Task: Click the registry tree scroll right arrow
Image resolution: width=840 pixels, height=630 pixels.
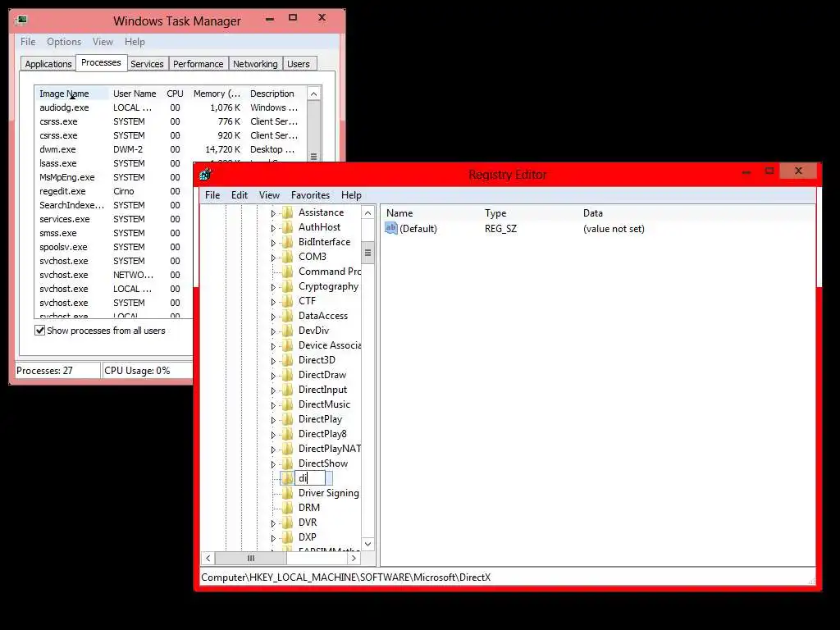Action: (353, 558)
